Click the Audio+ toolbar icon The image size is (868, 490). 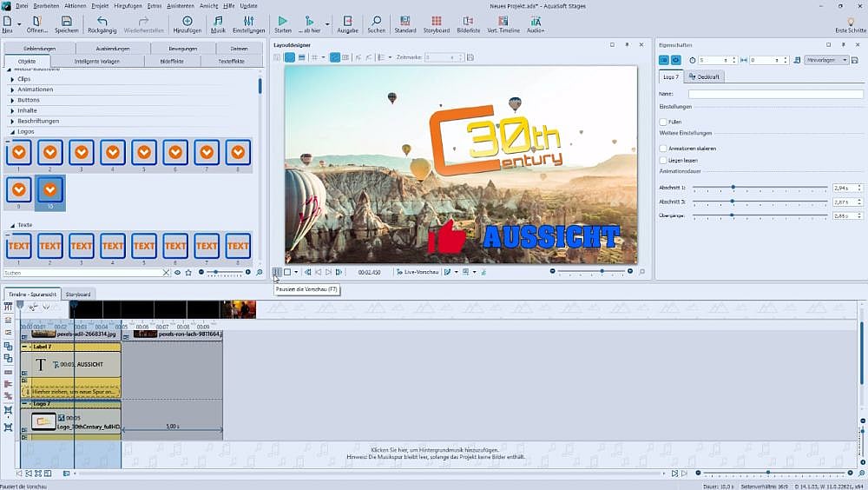pos(536,21)
